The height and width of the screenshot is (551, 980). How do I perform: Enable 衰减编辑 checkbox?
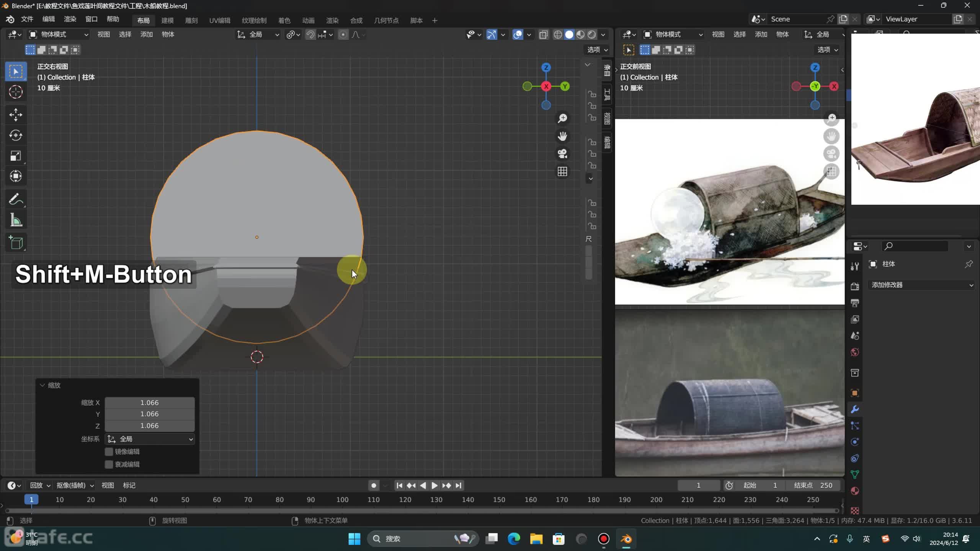point(109,464)
